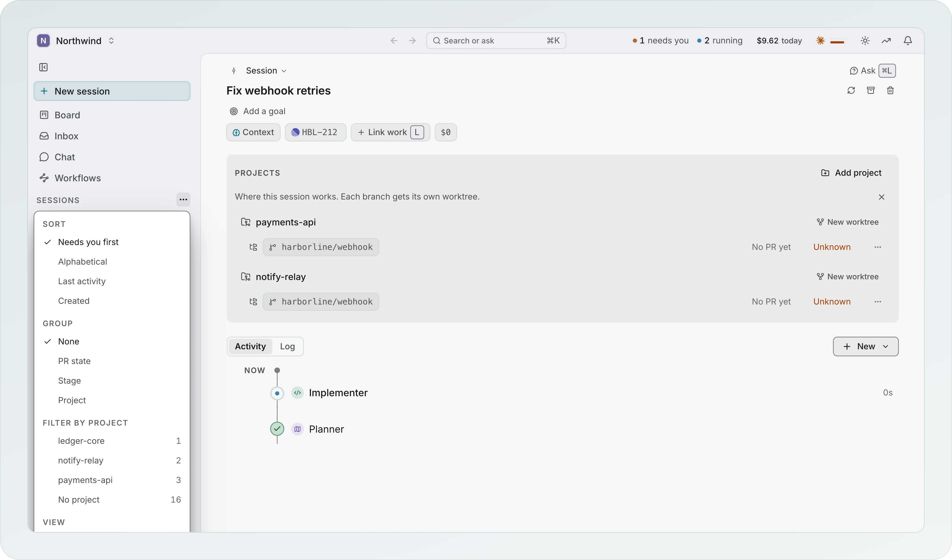Click the Link work button

click(x=390, y=132)
